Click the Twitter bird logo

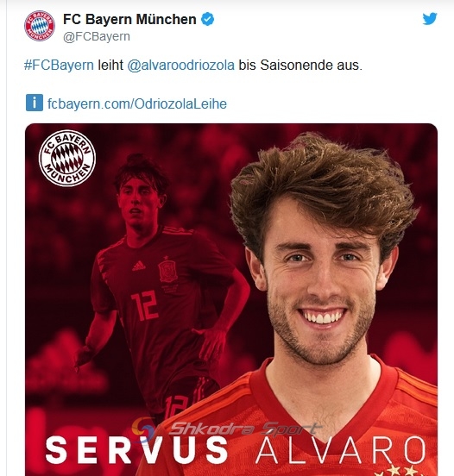[430, 19]
